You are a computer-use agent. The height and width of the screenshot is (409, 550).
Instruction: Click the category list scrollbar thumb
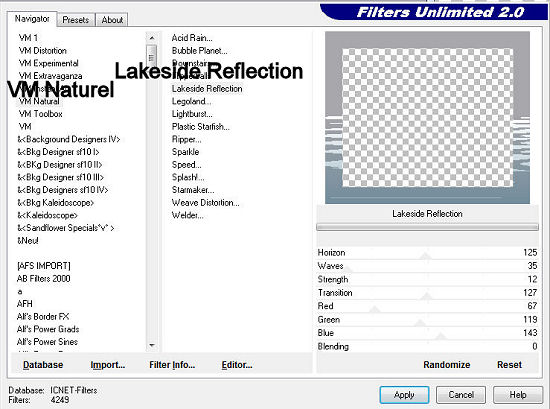152,56
